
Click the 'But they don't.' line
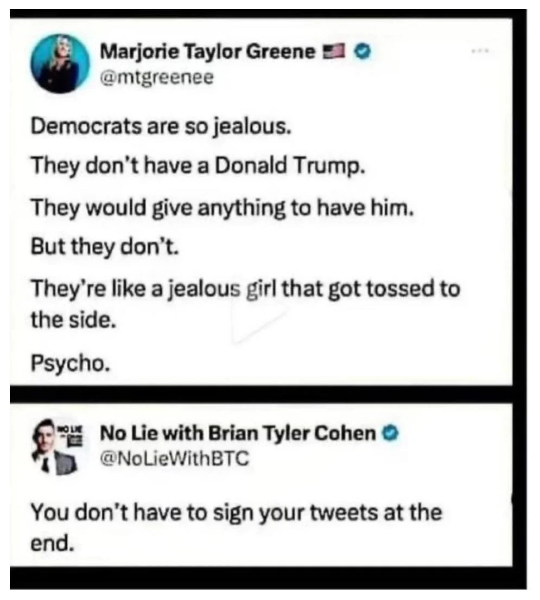(105, 246)
